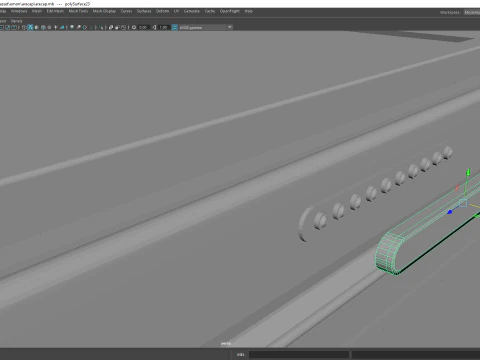The image size is (480, 360).
Task: Click the blue Z-axis move manipulator arrow
Action: coord(450,212)
